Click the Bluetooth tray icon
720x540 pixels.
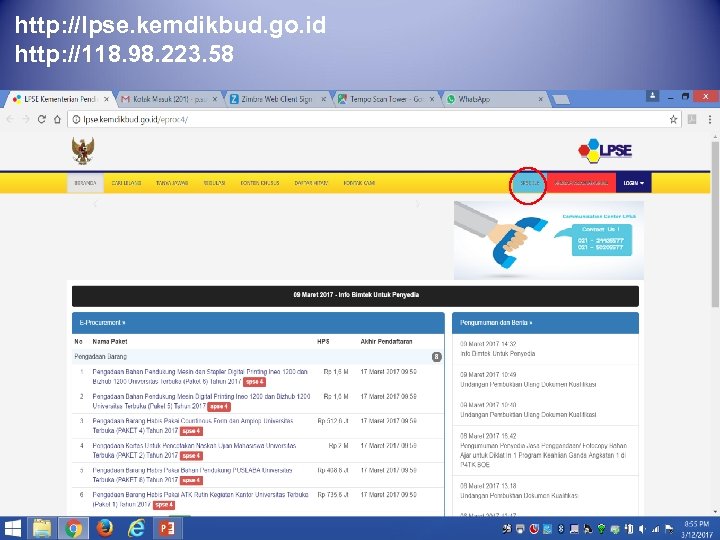click(561, 529)
